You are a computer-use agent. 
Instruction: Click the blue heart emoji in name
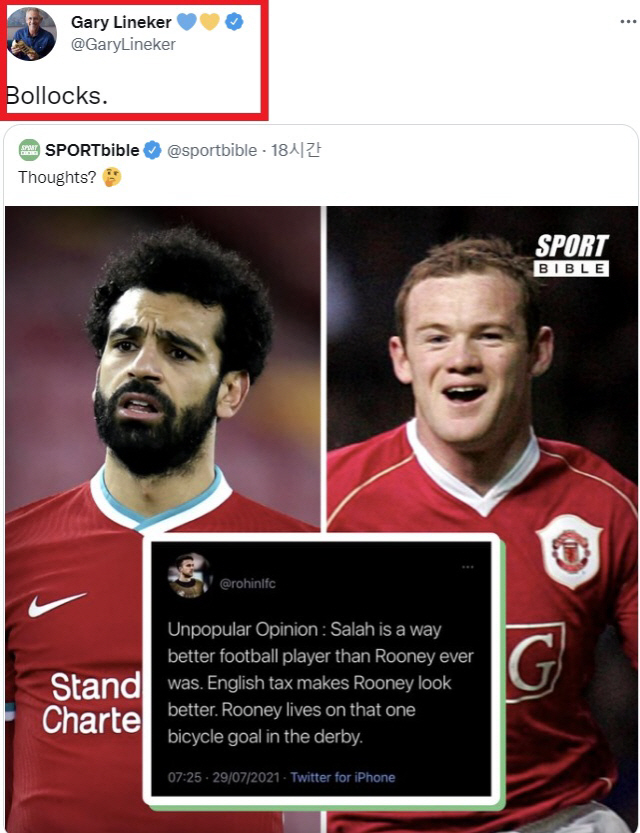point(187,22)
